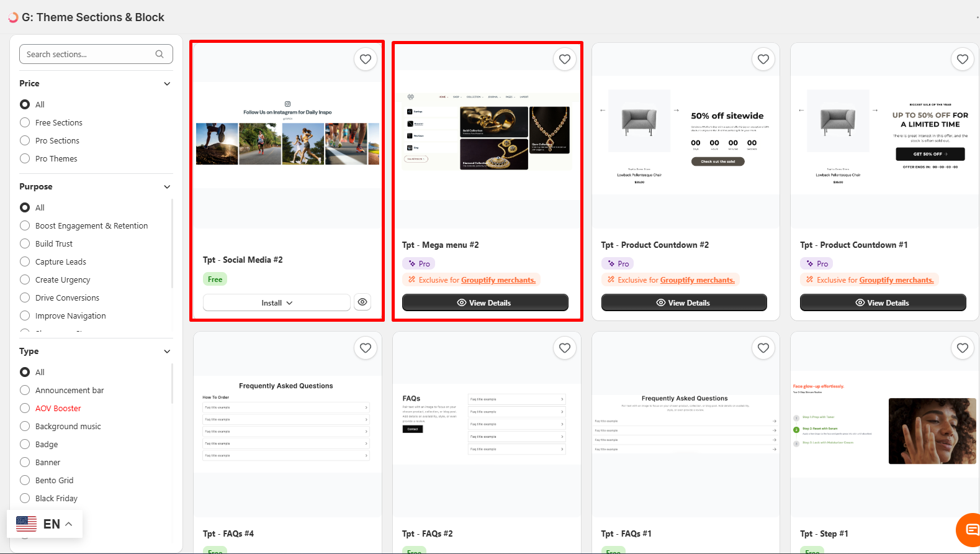980x554 pixels.
Task: Select Announcement bar type filter
Action: tap(25, 390)
